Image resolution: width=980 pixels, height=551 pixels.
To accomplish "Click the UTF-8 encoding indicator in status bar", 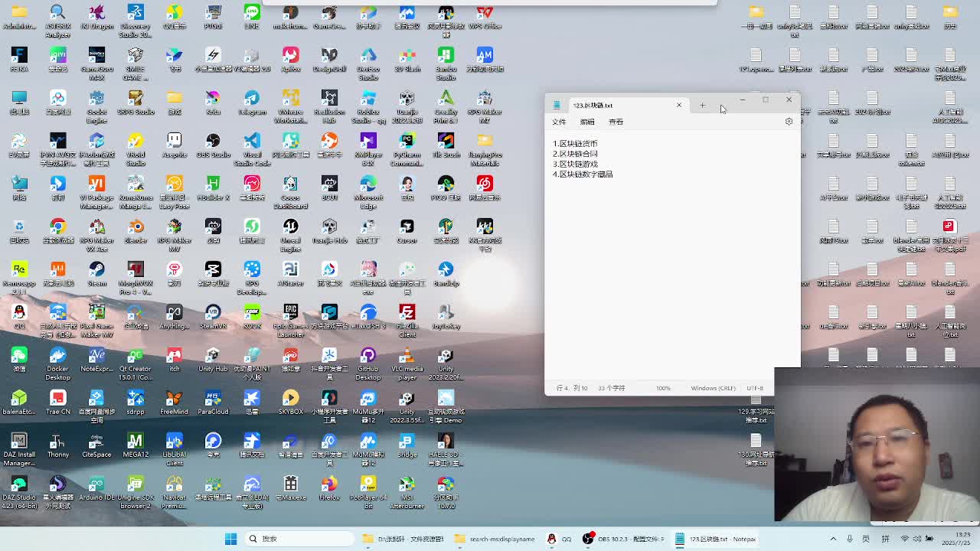I will point(755,388).
